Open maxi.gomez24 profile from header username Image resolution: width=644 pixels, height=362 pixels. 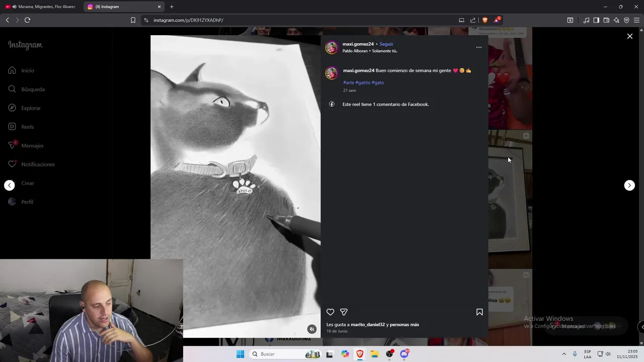(358, 44)
